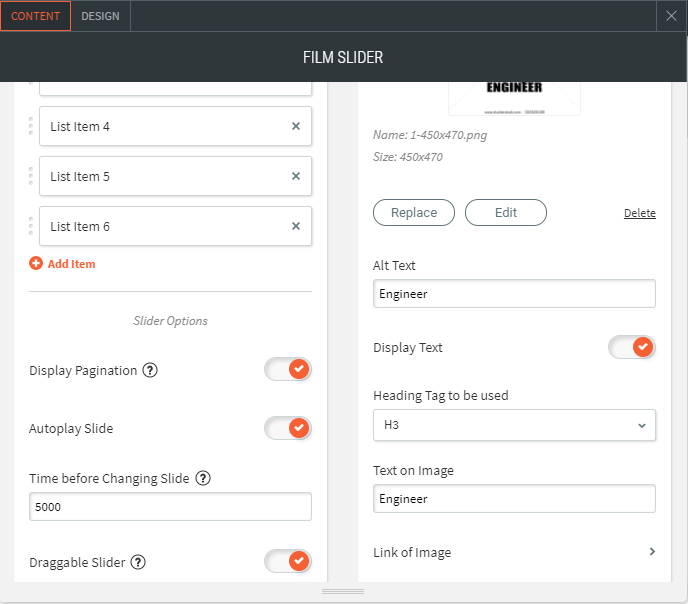Delete List Item 5 using the X icon
Viewport: 688px width, 604px height.
[x=296, y=176]
